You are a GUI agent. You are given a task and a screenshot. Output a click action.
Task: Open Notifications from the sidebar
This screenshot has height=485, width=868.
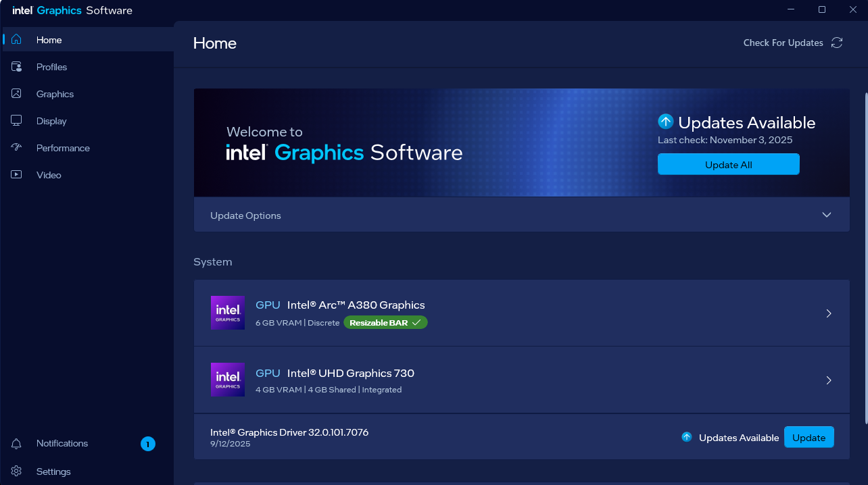pos(88,444)
